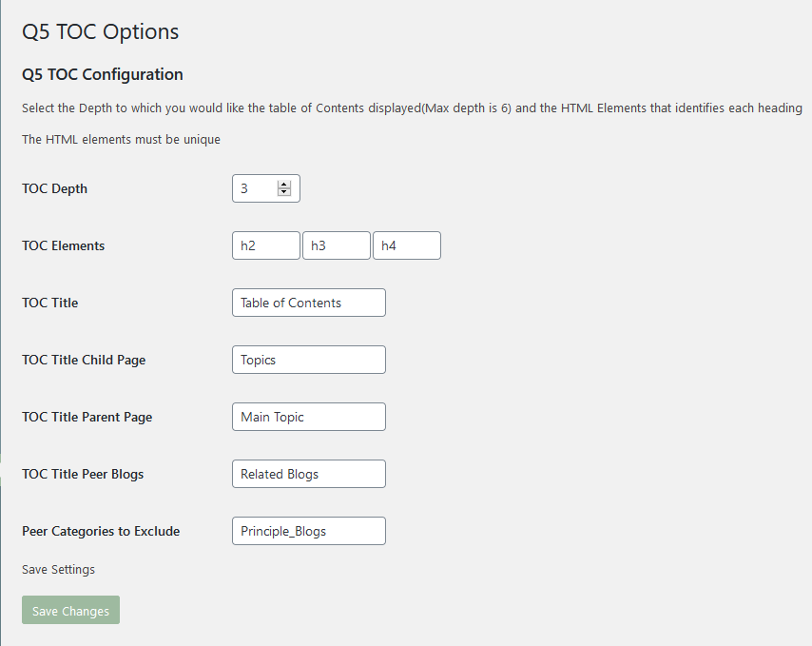Click the TOC Title label
This screenshot has width=812, height=646.
point(49,303)
